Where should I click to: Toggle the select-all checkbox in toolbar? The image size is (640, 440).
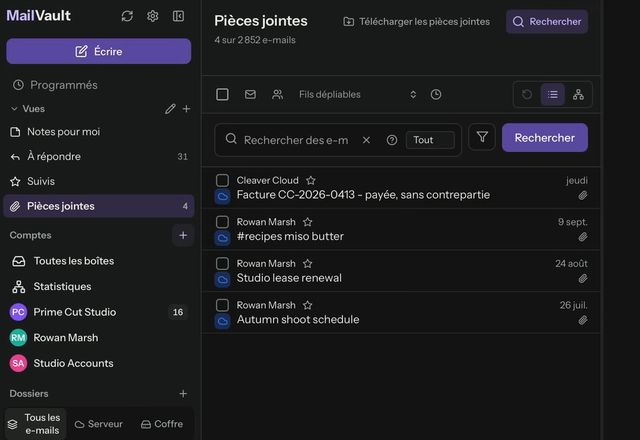pyautogui.click(x=222, y=94)
